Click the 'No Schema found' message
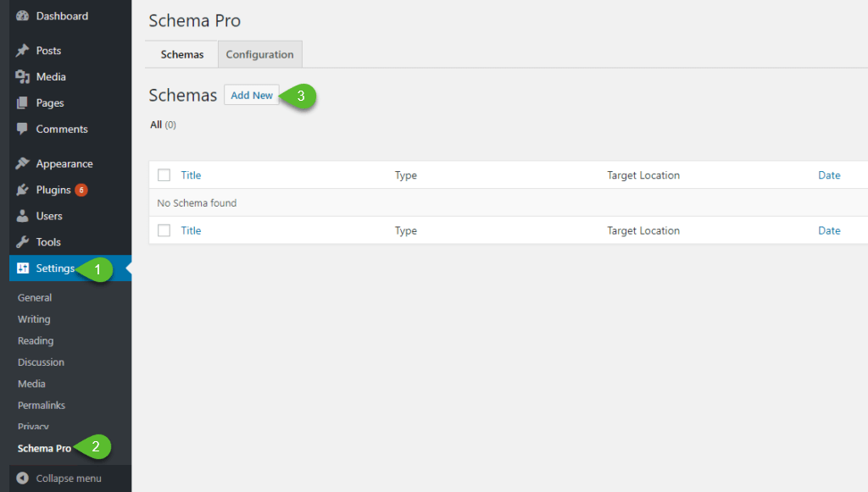Image resolution: width=868 pixels, height=492 pixels. click(197, 203)
